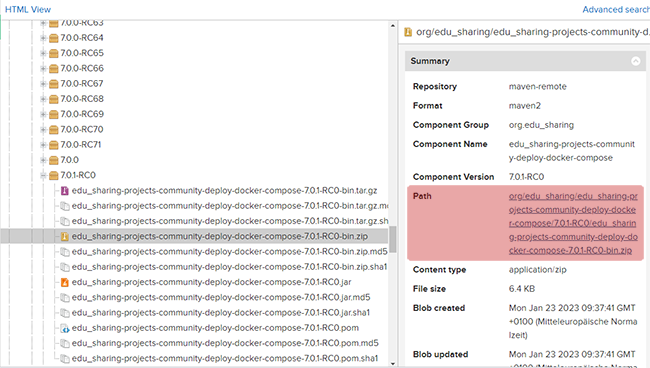The height and width of the screenshot is (368, 650).
Task: Click the zip icon in details header
Action: click(408, 32)
